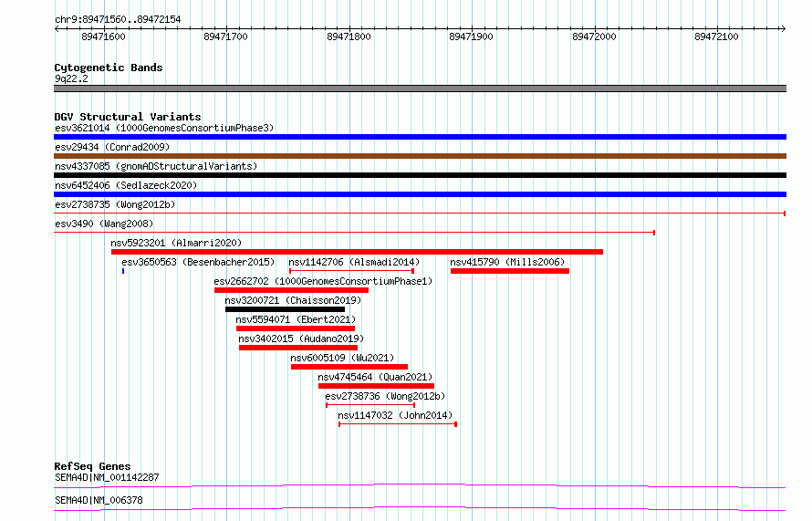Select the red nsv5923201 variant bar

coord(357,252)
